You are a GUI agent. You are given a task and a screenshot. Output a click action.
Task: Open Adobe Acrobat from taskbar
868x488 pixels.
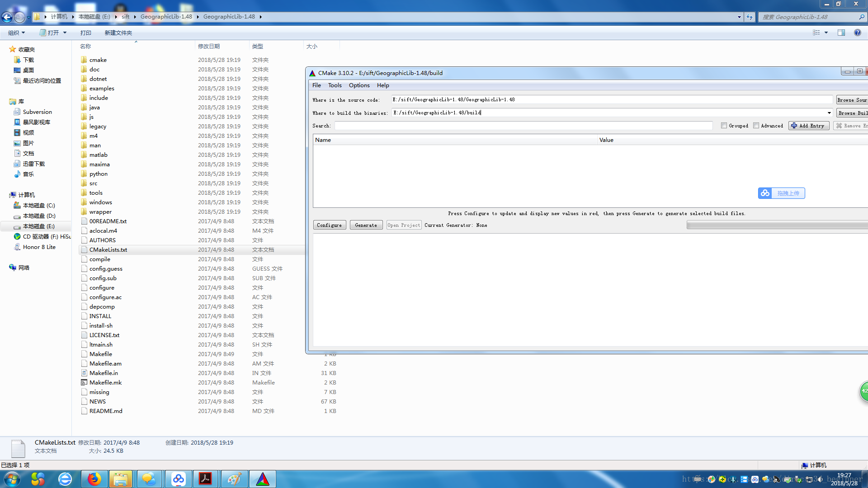click(205, 479)
